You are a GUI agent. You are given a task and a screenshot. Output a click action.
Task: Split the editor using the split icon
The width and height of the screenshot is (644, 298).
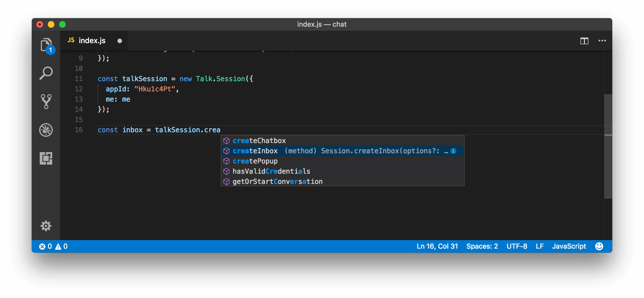tap(584, 41)
